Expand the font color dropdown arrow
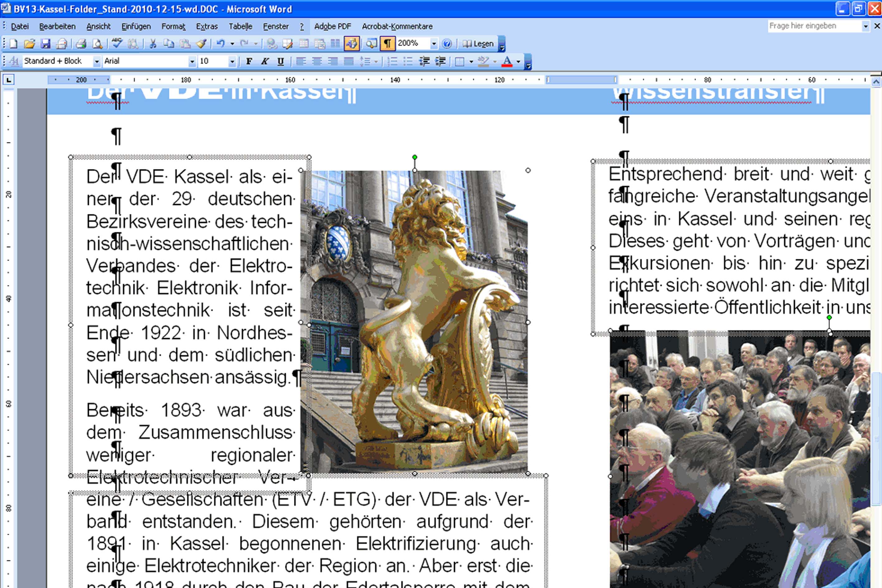 point(518,62)
